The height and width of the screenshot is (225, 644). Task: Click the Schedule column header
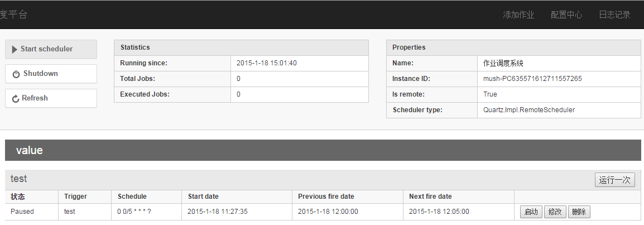coord(132,197)
